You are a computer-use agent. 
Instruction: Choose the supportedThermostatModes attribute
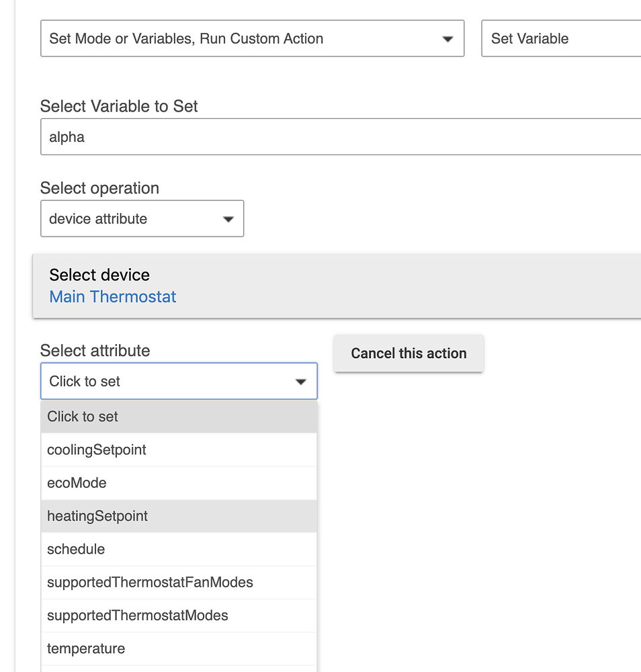[x=179, y=616]
